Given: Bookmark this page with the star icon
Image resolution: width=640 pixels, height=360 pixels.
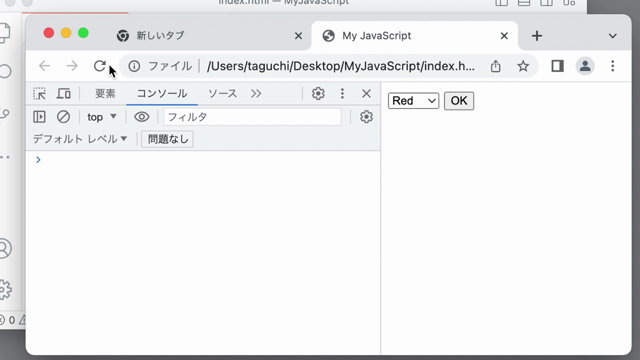Looking at the screenshot, I should pyautogui.click(x=523, y=66).
